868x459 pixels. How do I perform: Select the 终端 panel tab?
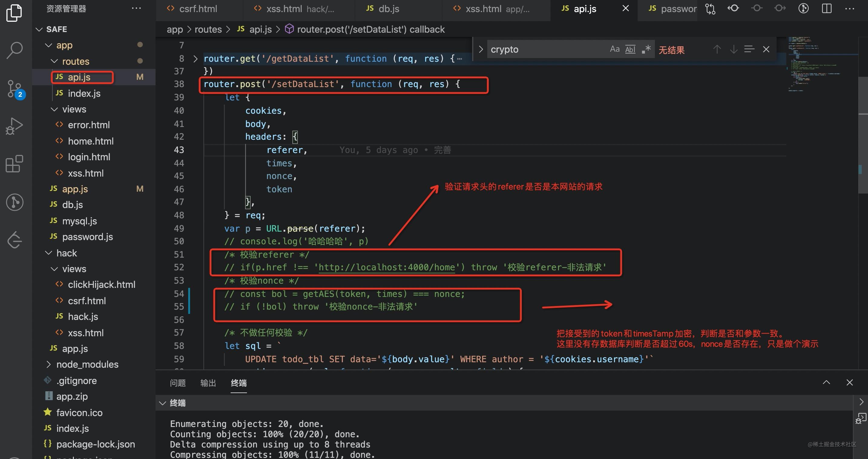[x=239, y=383]
